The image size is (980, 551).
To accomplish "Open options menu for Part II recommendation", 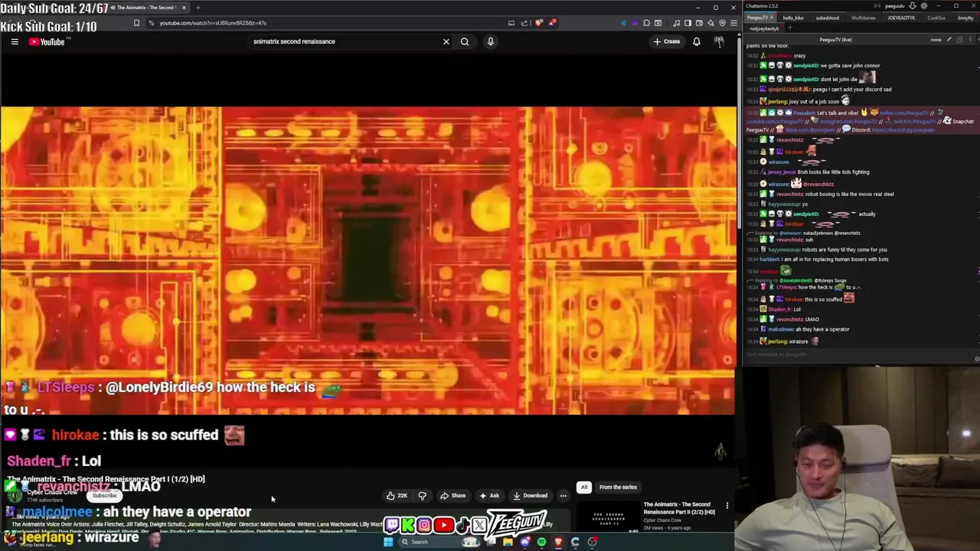I will click(x=727, y=506).
